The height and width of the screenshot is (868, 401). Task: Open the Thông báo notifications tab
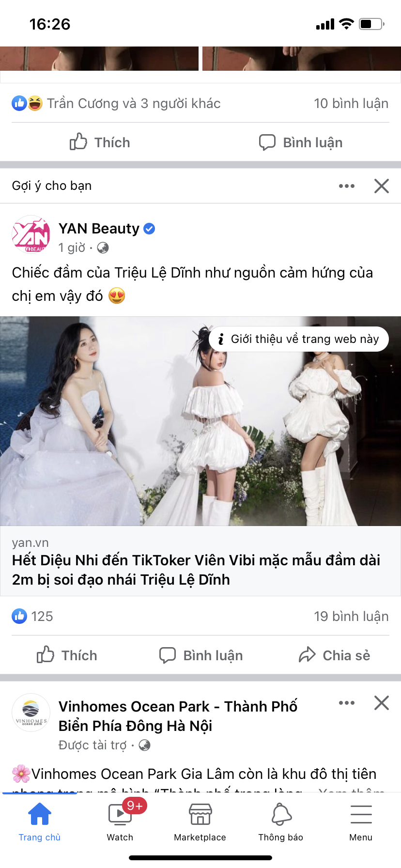point(281,821)
